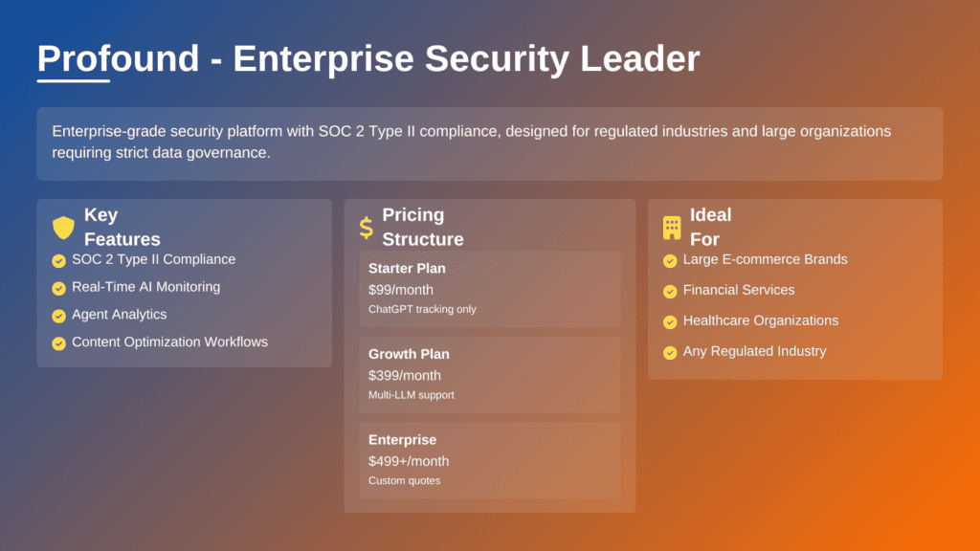Image resolution: width=980 pixels, height=551 pixels.
Task: Click checkmark beside Content Optimization Workflows
Action: [x=59, y=343]
